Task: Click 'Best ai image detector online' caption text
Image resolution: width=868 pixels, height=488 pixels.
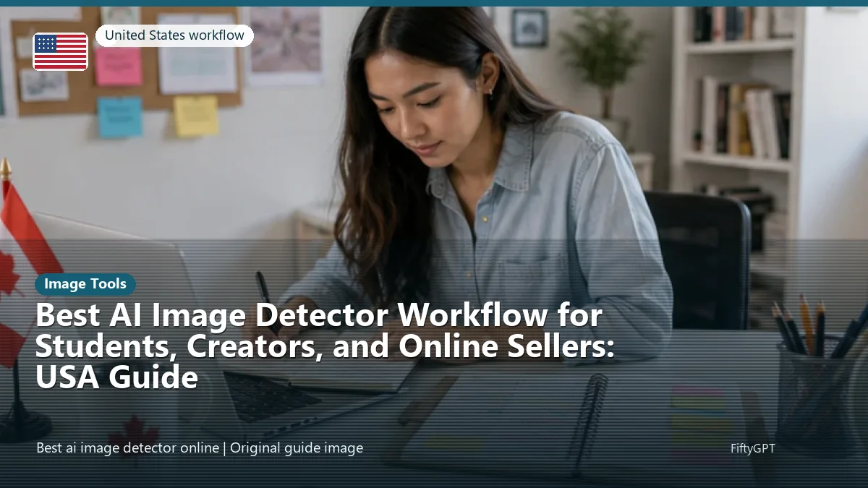Action: [x=127, y=448]
